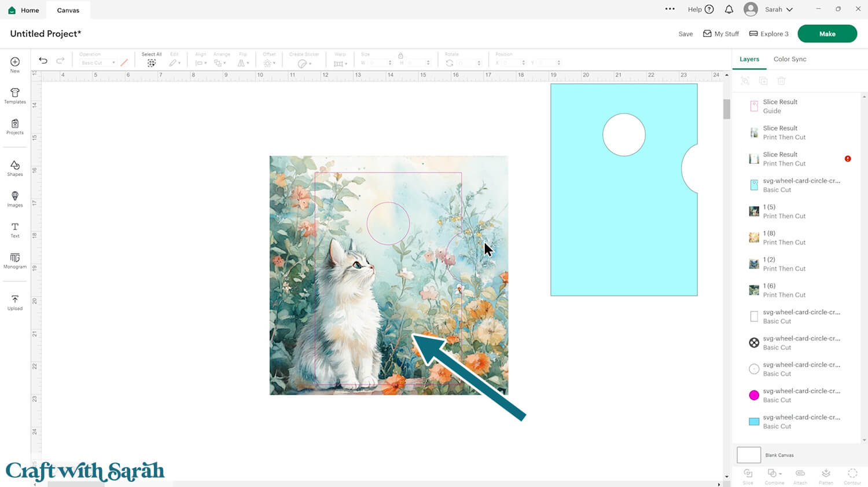Screen dimensions: 868x487
Task: Click red warning icon on Slice Result layer
Action: click(x=848, y=159)
